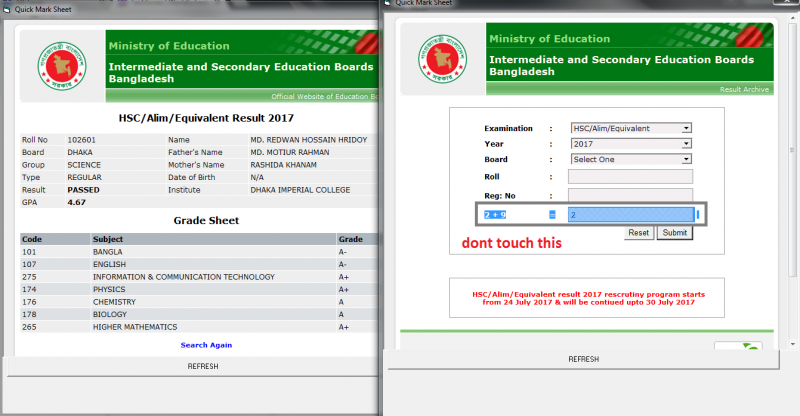Click the institute DHAKA IMPERIAL COLLEGE
The image size is (800, 416).
(300, 190)
